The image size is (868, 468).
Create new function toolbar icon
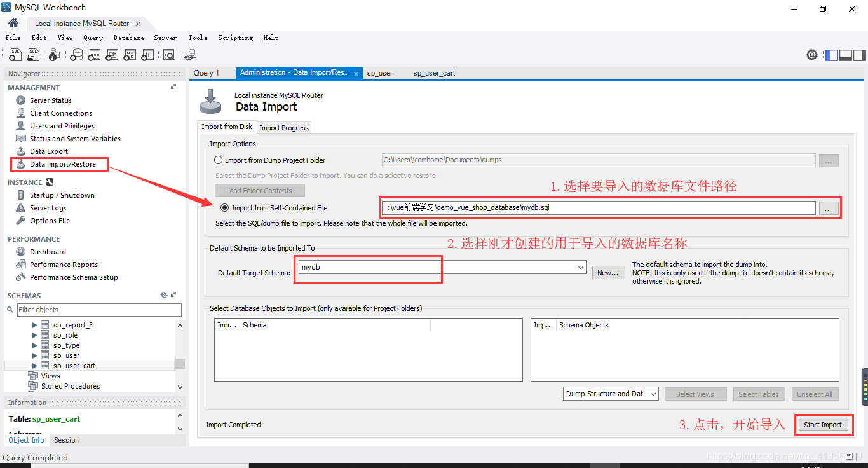click(147, 55)
